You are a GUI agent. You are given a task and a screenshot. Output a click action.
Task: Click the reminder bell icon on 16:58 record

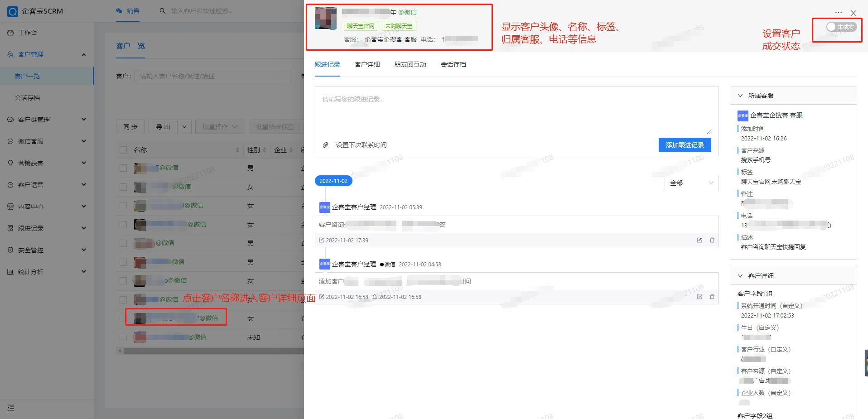pyautogui.click(x=375, y=297)
